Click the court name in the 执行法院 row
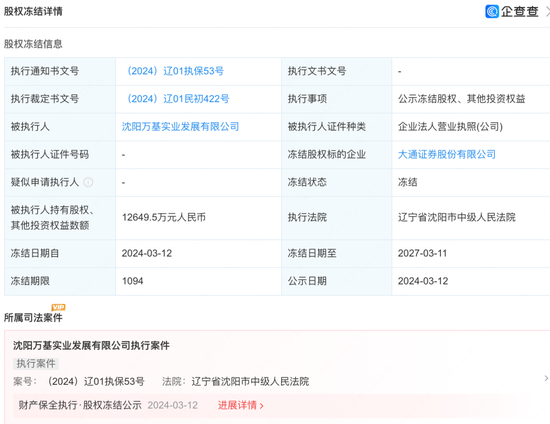The height and width of the screenshot is (424, 550). pyautogui.click(x=457, y=217)
